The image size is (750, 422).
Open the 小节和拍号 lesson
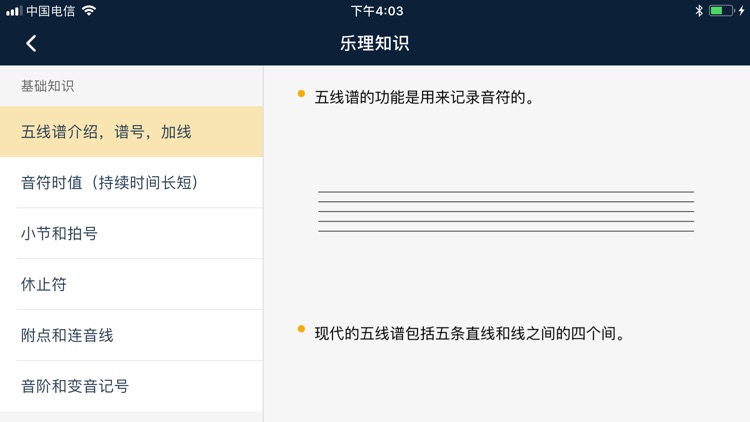[132, 233]
